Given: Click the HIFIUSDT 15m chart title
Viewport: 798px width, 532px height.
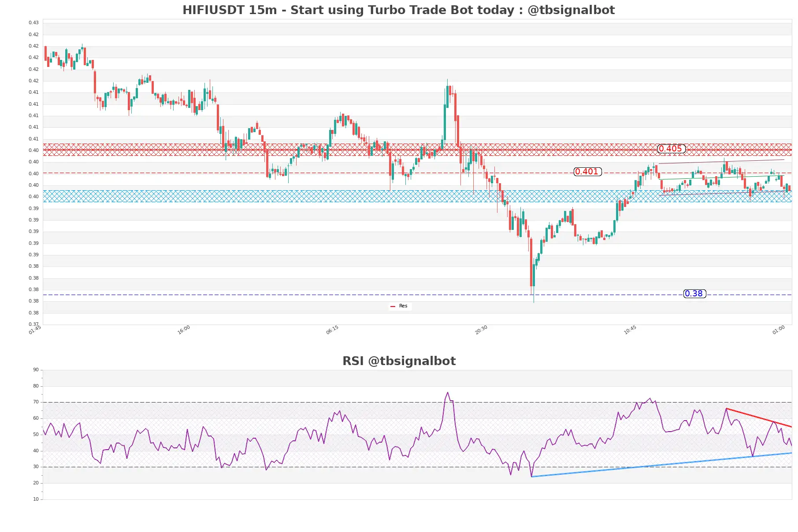Looking at the screenshot, I should (x=398, y=10).
